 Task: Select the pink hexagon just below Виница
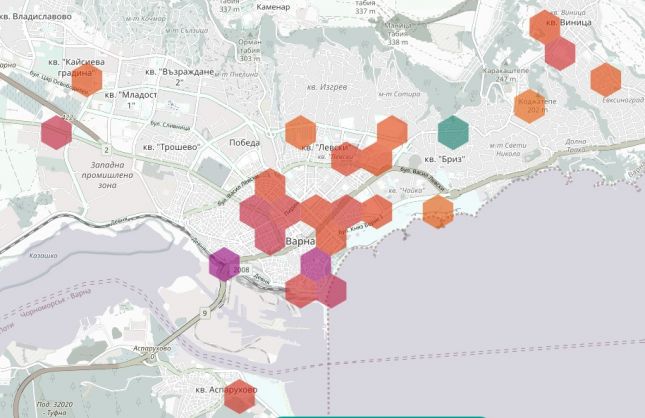coord(560,52)
